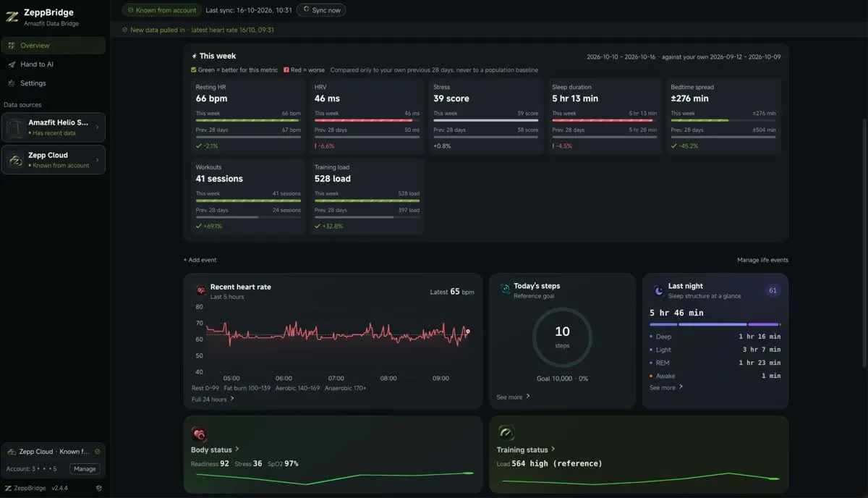Click the red legend marker for worse

[286, 70]
